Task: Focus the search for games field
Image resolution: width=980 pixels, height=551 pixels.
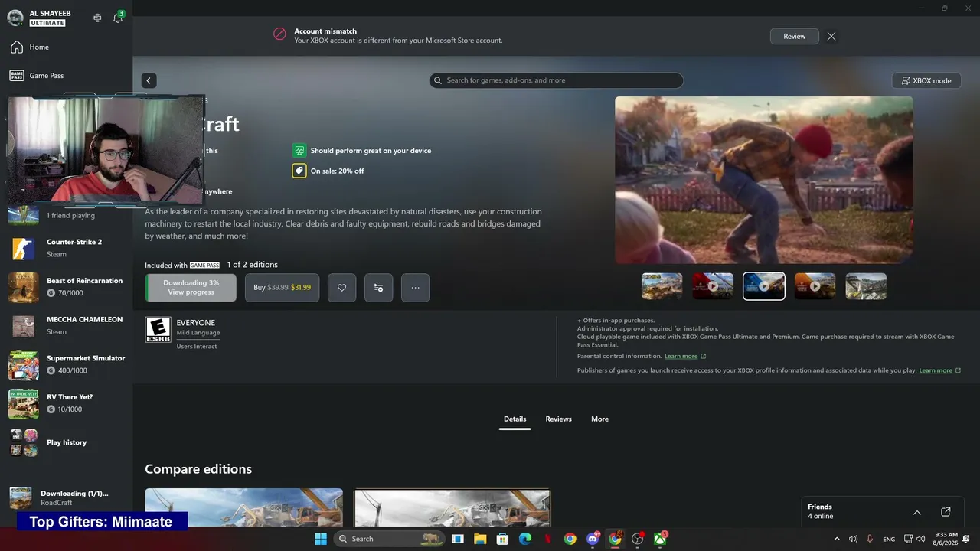Action: coord(556,80)
